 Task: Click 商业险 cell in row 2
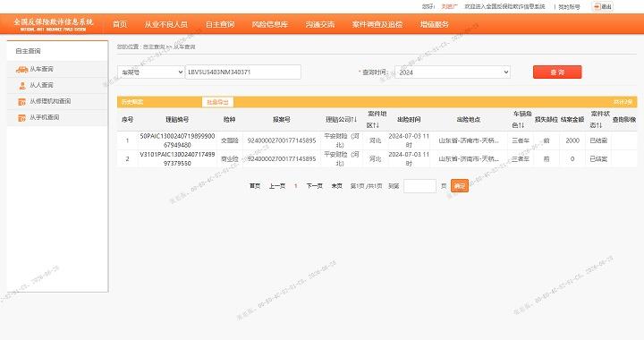pos(230,159)
